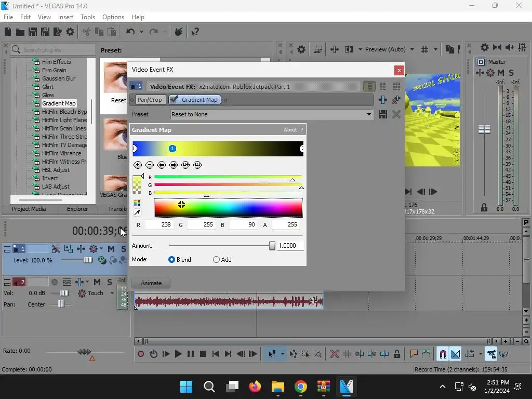This screenshot has width=532, height=399.
Task: Click the Open project folder icon
Action: tap(20, 32)
